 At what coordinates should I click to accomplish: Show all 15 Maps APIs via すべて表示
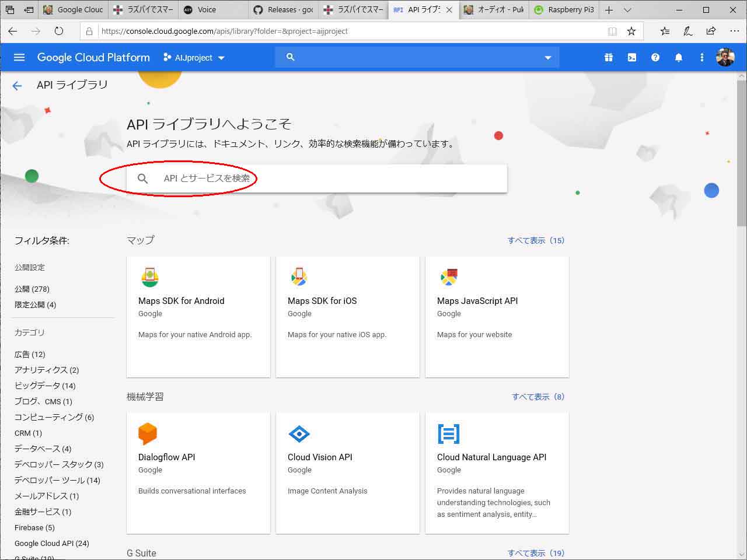point(536,240)
